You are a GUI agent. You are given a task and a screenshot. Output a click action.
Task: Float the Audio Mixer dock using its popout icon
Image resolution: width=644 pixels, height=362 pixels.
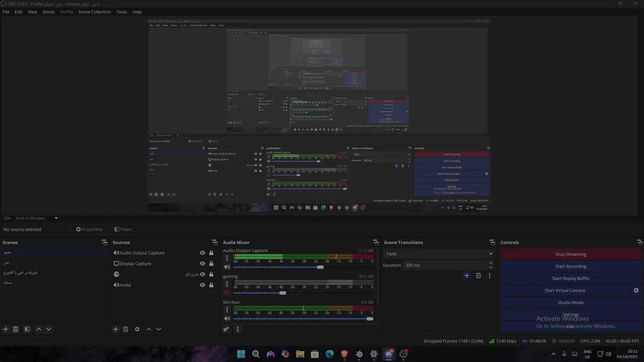pyautogui.click(x=375, y=242)
